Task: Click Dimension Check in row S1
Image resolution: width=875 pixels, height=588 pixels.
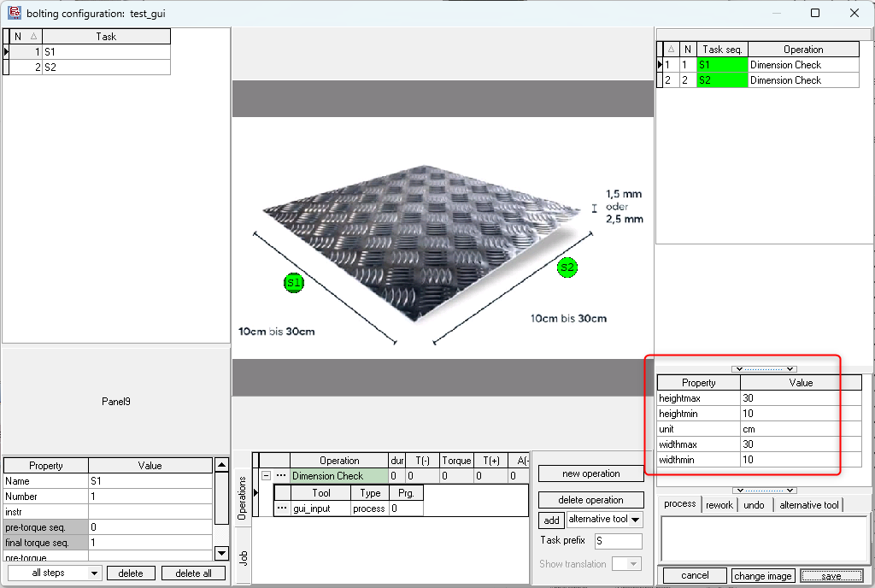Action: tap(803, 65)
